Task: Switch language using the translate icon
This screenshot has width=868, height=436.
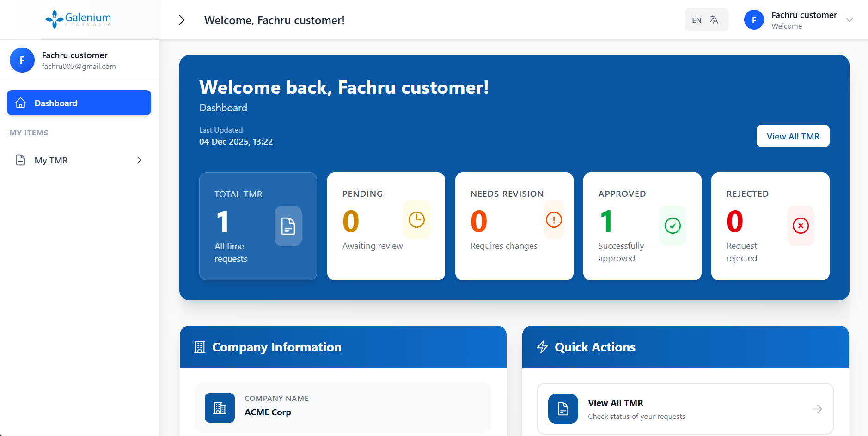Action: (x=714, y=19)
